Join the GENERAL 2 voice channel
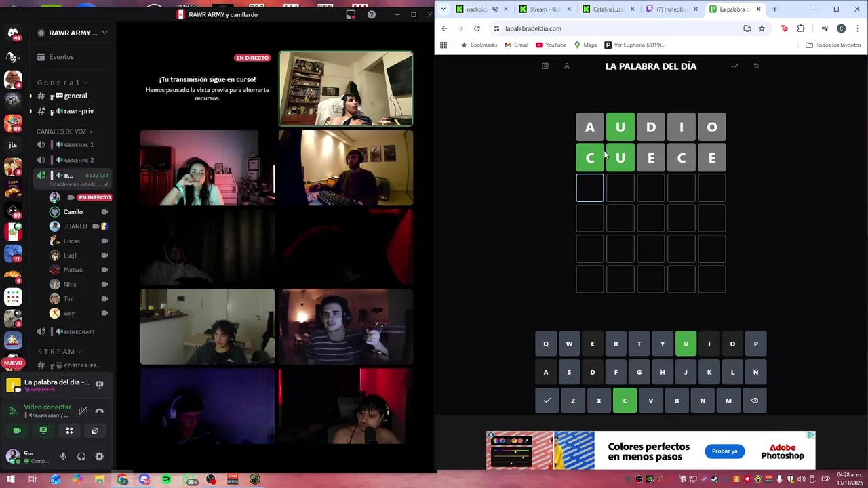This screenshot has height=488, width=868. (71, 160)
